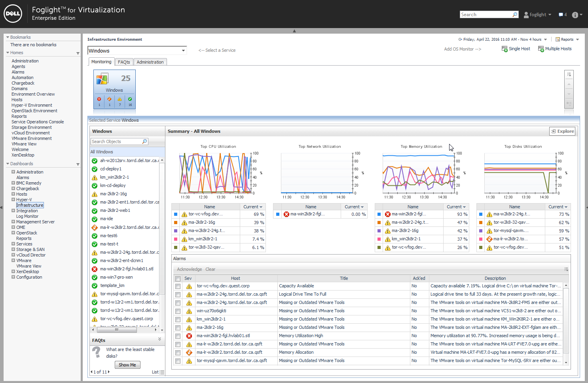Click the Dell logo

pyautogui.click(x=13, y=14)
